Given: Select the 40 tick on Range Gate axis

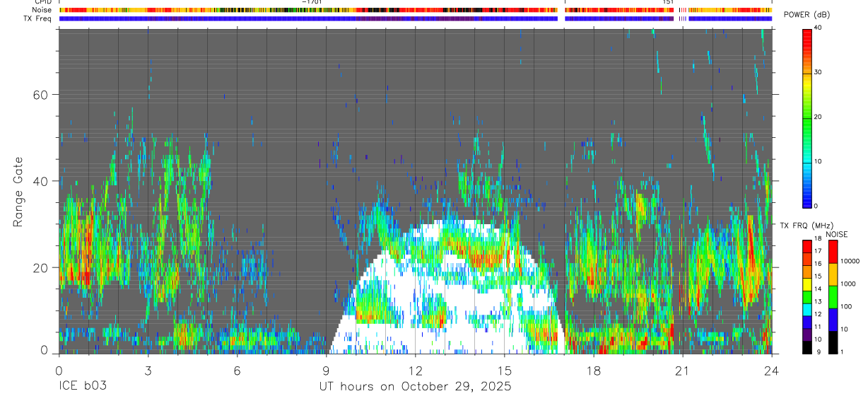Looking at the screenshot, I should click(39, 181).
